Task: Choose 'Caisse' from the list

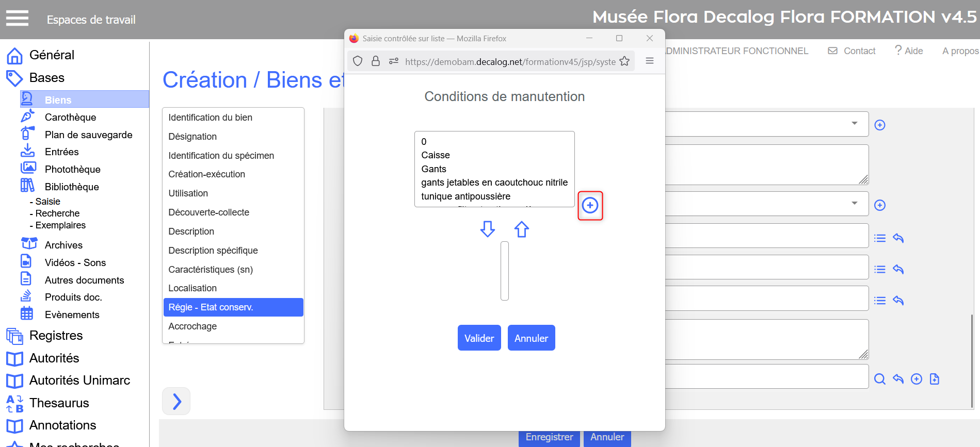Action: pyautogui.click(x=436, y=155)
